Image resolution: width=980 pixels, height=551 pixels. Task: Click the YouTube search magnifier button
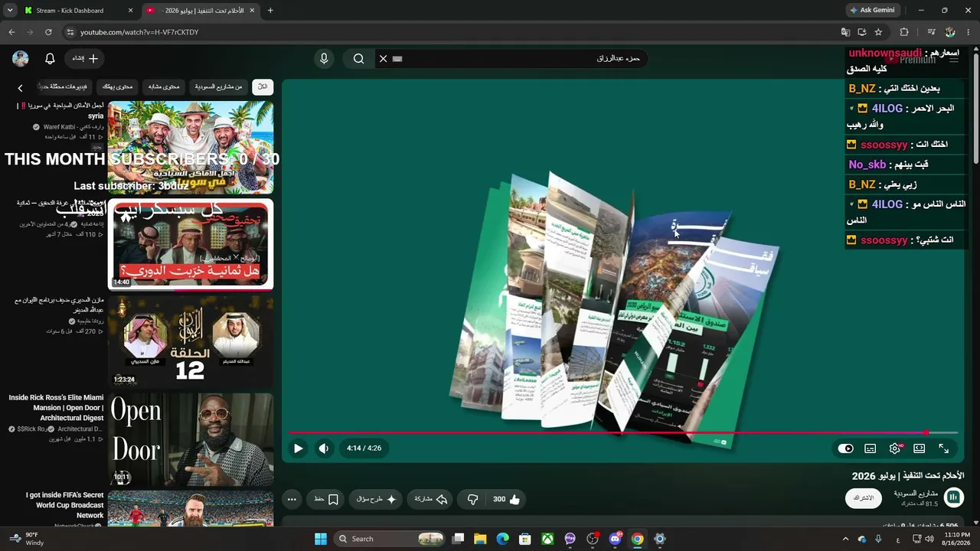358,59
